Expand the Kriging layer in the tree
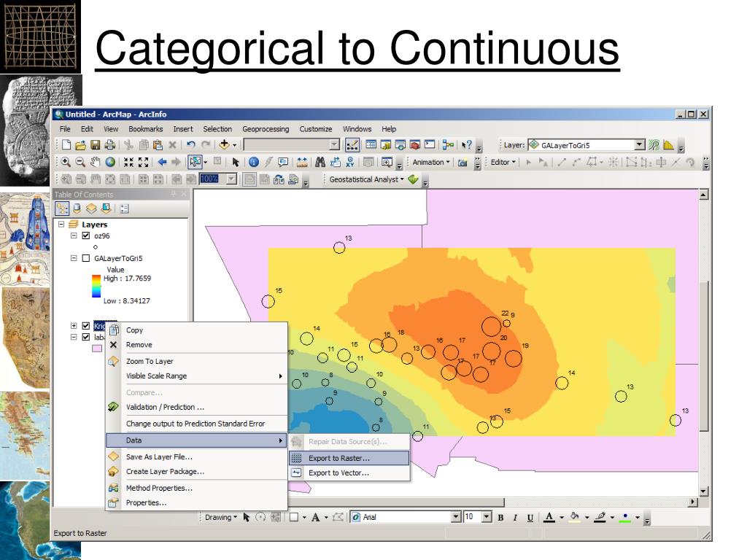 (x=74, y=326)
